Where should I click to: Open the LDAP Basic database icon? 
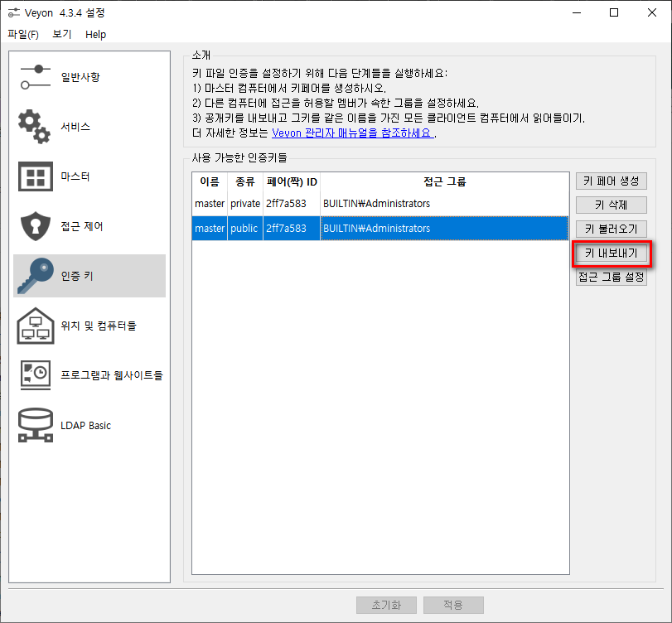36,425
